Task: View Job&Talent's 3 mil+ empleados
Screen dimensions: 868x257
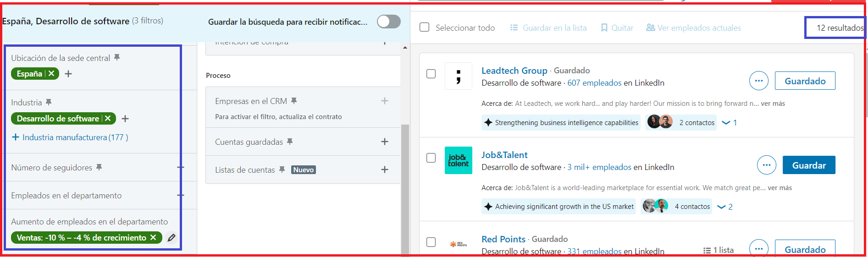Action: [599, 167]
